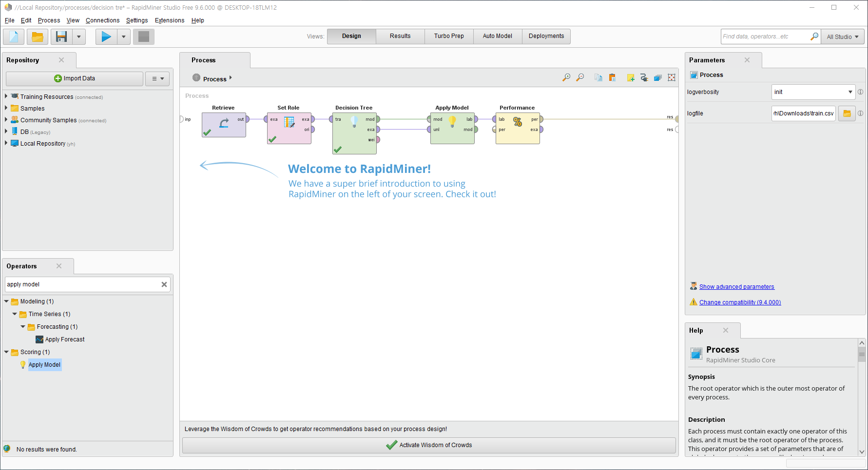Browse logfile with folder button

[847, 113]
